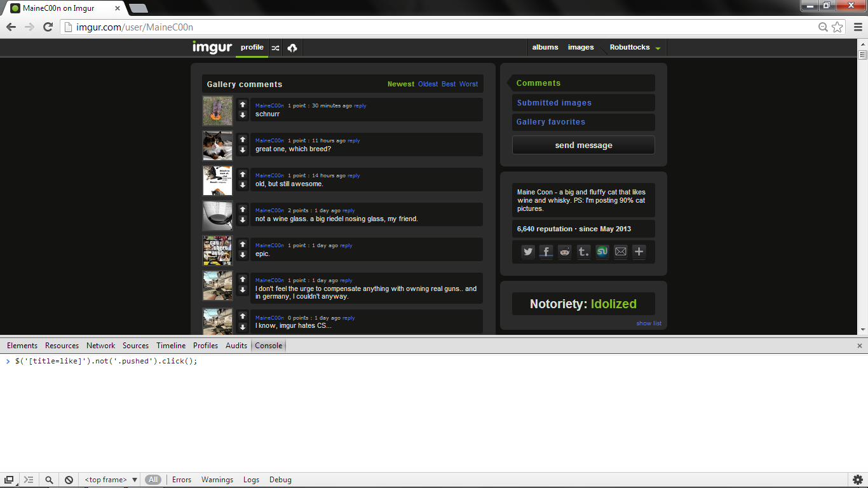Image resolution: width=868 pixels, height=488 pixels.
Task: Sort gallery comments by Oldest
Action: [428, 84]
